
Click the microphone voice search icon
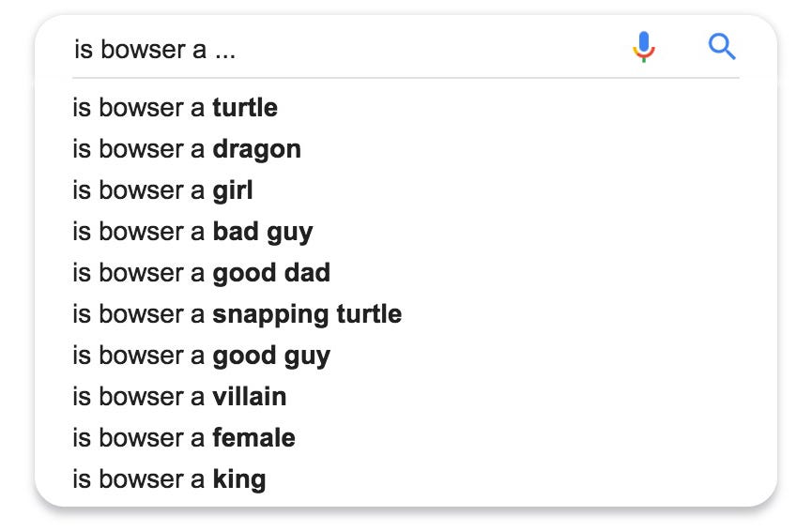coord(644,47)
